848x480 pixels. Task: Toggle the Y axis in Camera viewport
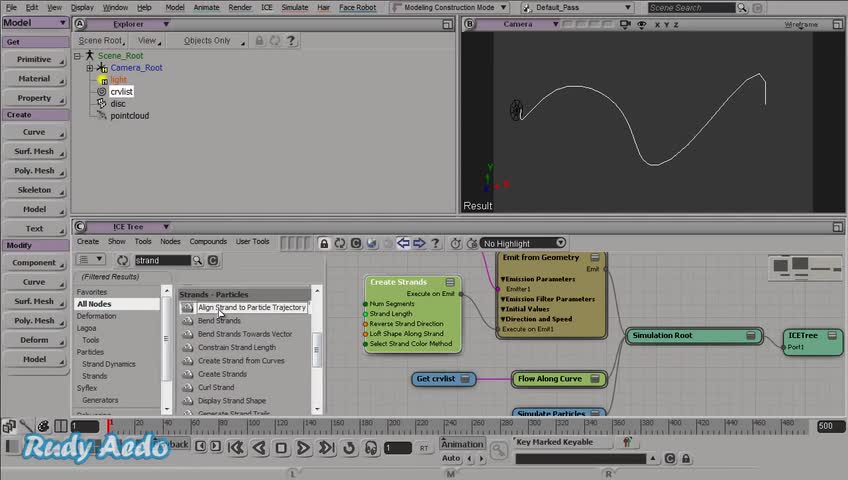[x=666, y=25]
